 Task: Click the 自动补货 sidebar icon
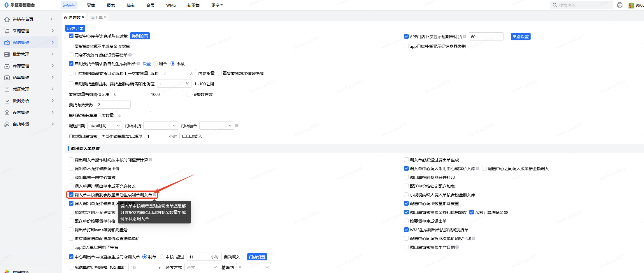[7, 124]
